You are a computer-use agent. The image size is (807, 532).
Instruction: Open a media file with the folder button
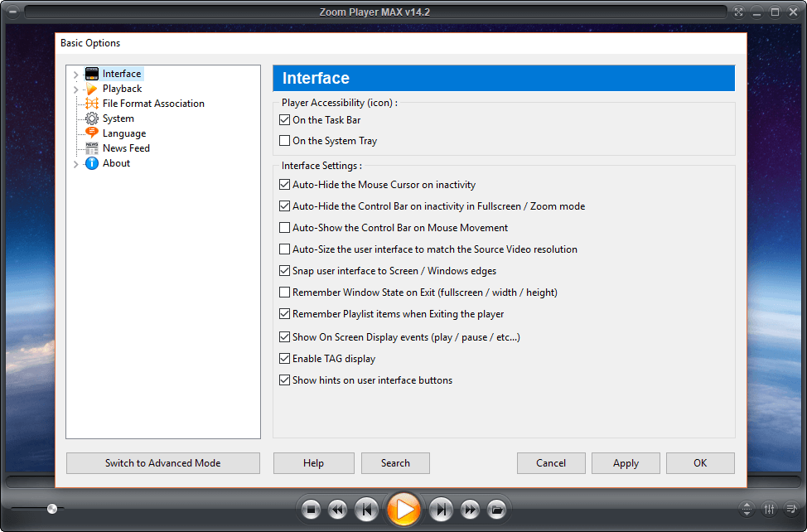496,510
